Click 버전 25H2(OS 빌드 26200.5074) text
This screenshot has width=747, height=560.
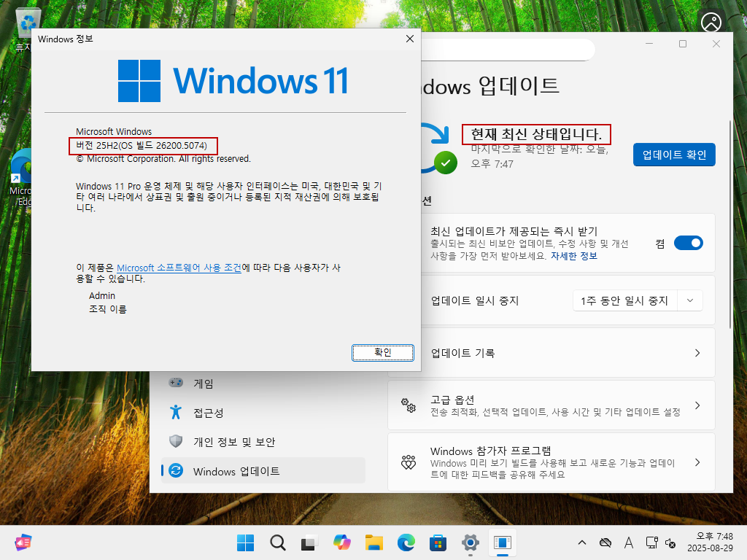coord(142,146)
